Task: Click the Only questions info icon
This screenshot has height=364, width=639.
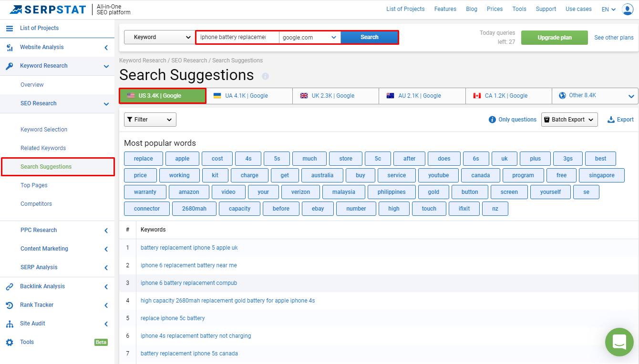Action: (493, 120)
